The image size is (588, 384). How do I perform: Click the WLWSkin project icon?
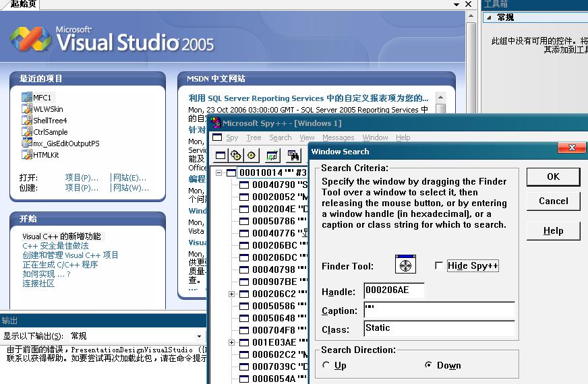(27, 108)
